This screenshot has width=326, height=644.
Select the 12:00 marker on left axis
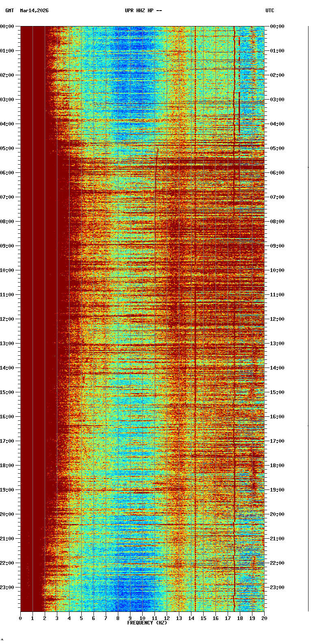7,319
